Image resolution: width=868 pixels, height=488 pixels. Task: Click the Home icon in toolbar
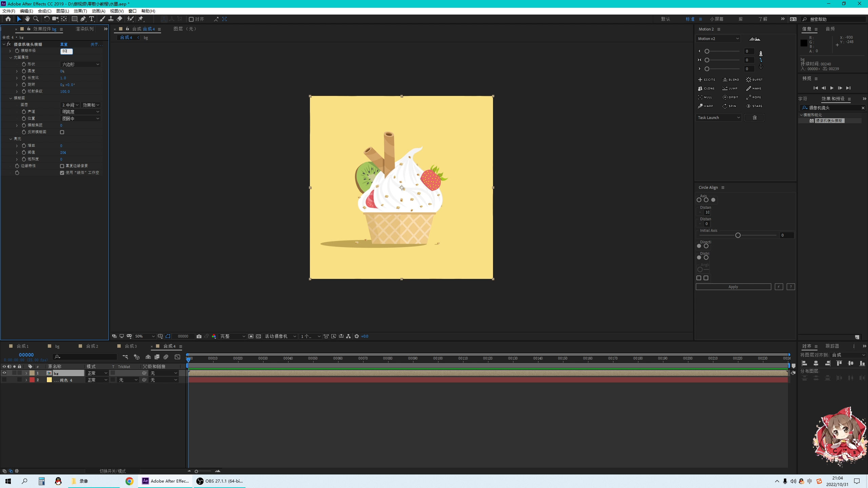pos(8,19)
